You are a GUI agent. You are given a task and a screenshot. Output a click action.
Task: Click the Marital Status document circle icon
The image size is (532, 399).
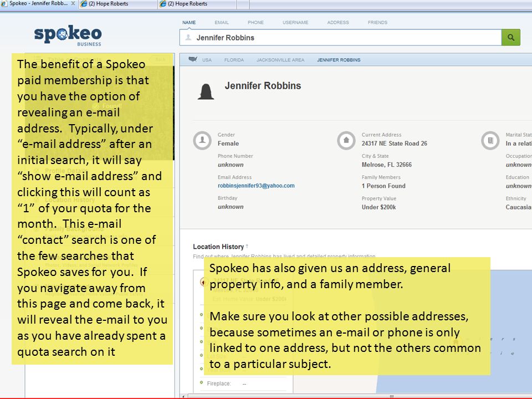[490, 140]
